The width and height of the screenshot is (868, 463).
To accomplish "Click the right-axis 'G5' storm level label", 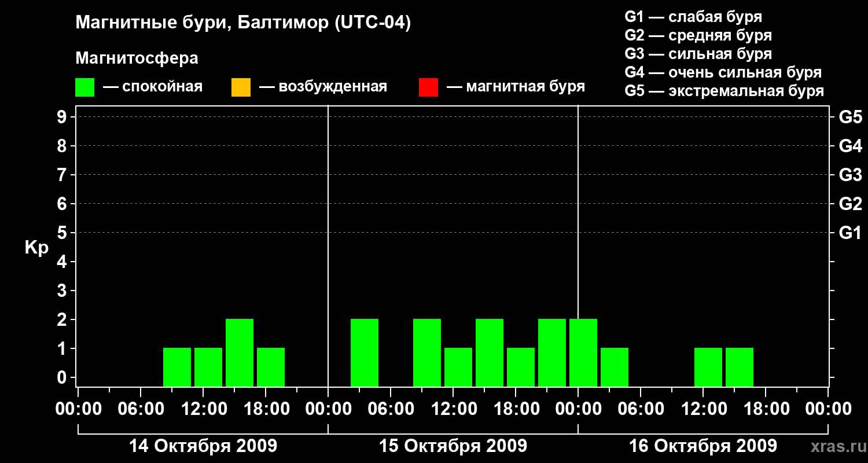I will tap(850, 117).
